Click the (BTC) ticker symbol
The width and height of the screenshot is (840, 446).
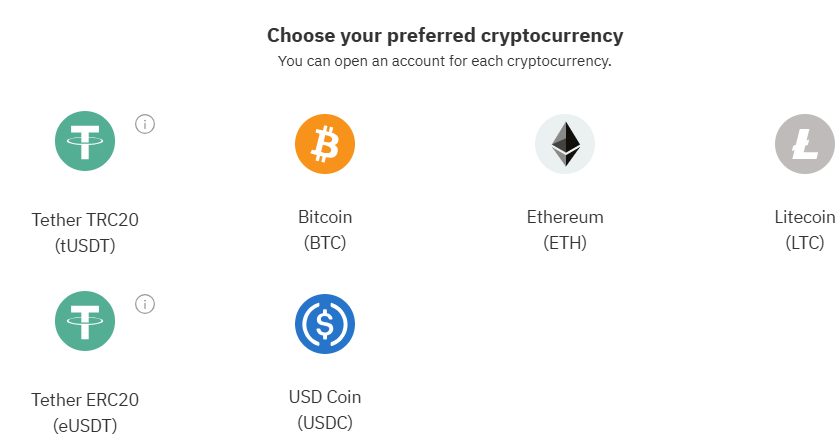click(x=325, y=242)
